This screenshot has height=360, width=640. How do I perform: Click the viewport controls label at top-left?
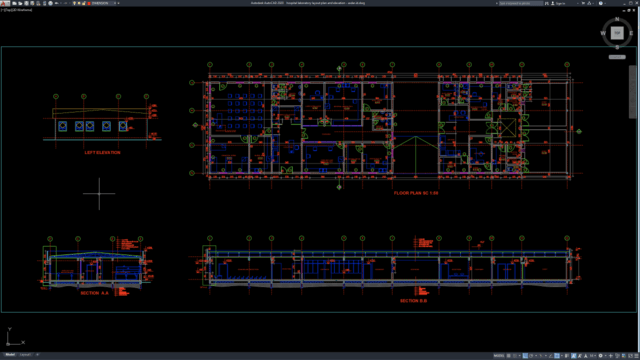click(x=17, y=10)
